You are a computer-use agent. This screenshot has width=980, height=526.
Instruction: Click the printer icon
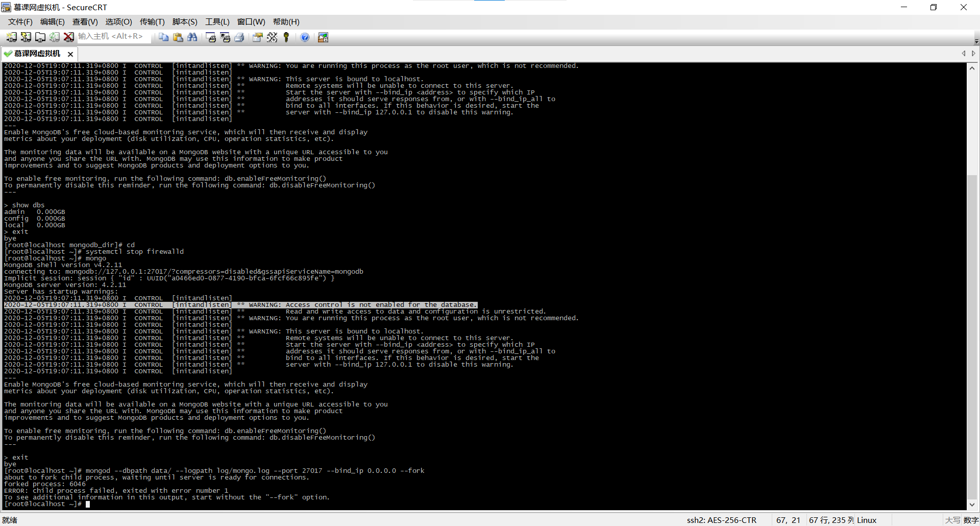click(239, 37)
